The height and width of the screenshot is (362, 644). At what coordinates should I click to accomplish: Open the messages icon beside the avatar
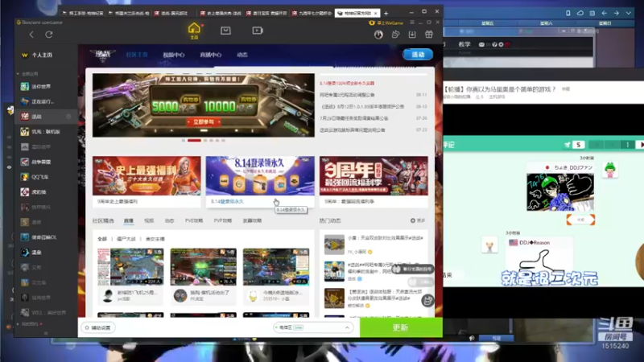[395, 35]
